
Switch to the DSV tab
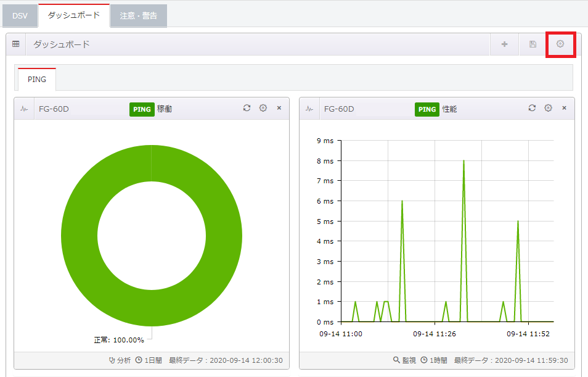point(20,15)
